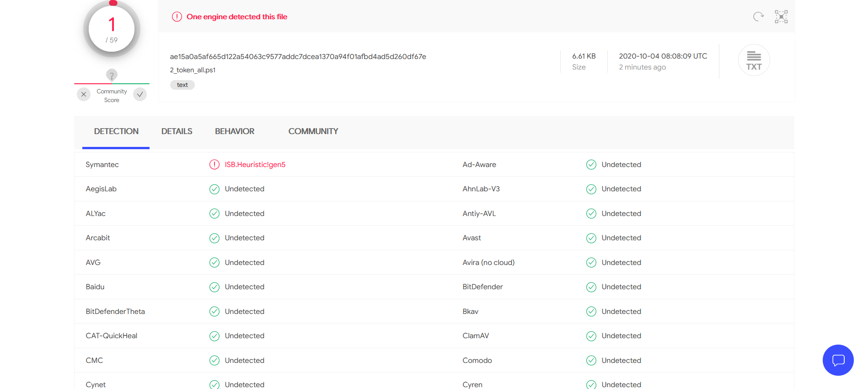Open the COMMUNITY tab

point(313,131)
